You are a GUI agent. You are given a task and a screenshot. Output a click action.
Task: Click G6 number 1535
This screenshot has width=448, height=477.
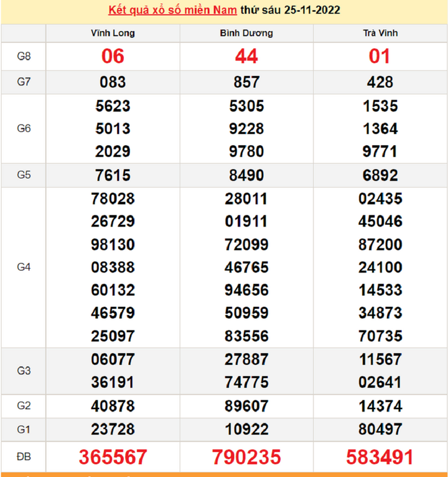[380, 106]
